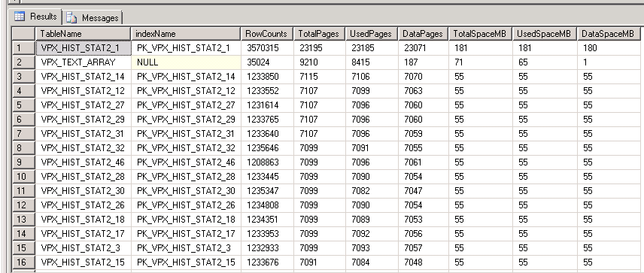Select the TableName column header
This screenshot has width=644, height=273.
(83, 34)
